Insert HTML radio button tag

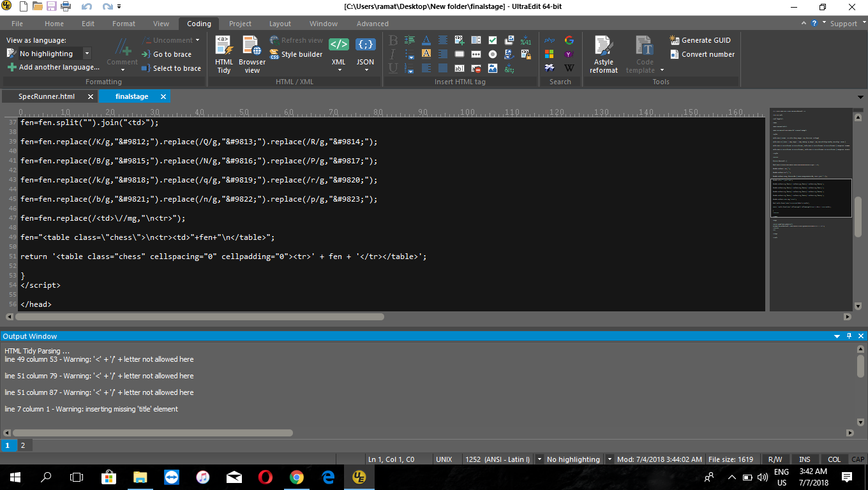click(493, 54)
